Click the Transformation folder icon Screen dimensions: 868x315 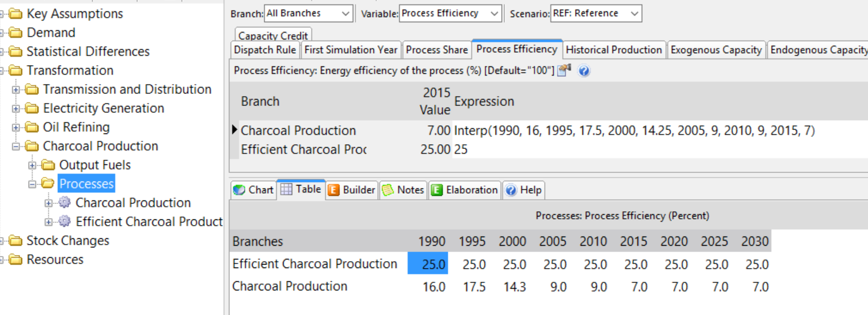click(x=16, y=70)
